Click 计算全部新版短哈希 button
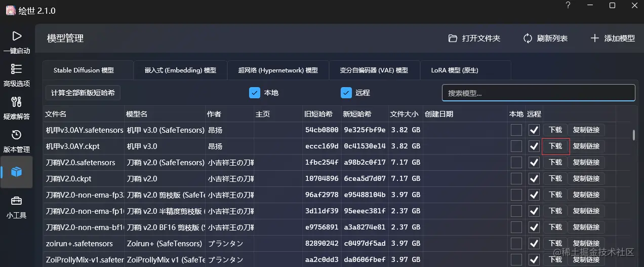Image resolution: width=644 pixels, height=267 pixels. tap(83, 93)
